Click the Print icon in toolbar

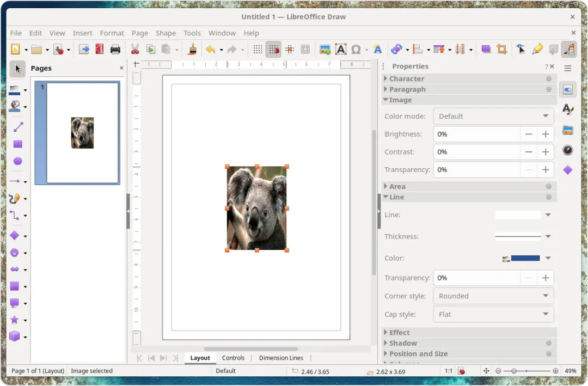pyautogui.click(x=115, y=50)
